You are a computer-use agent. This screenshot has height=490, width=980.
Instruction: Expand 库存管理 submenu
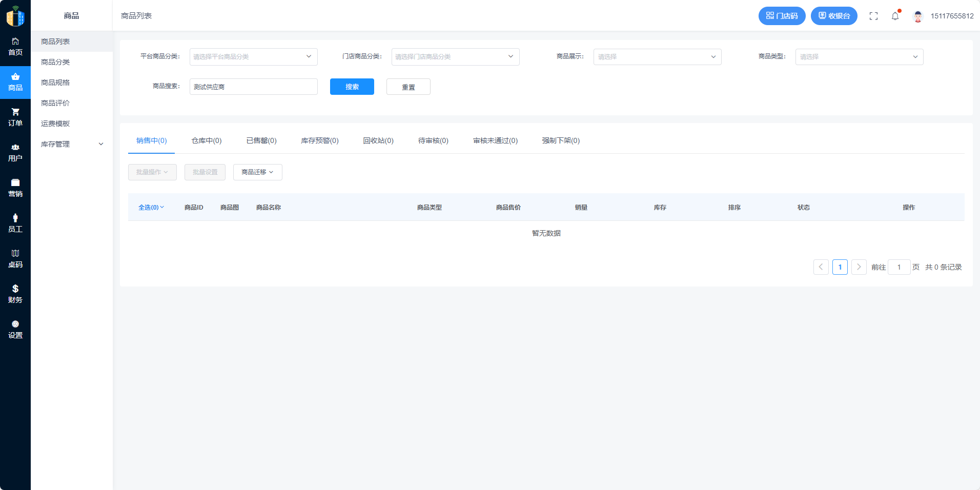pos(72,144)
